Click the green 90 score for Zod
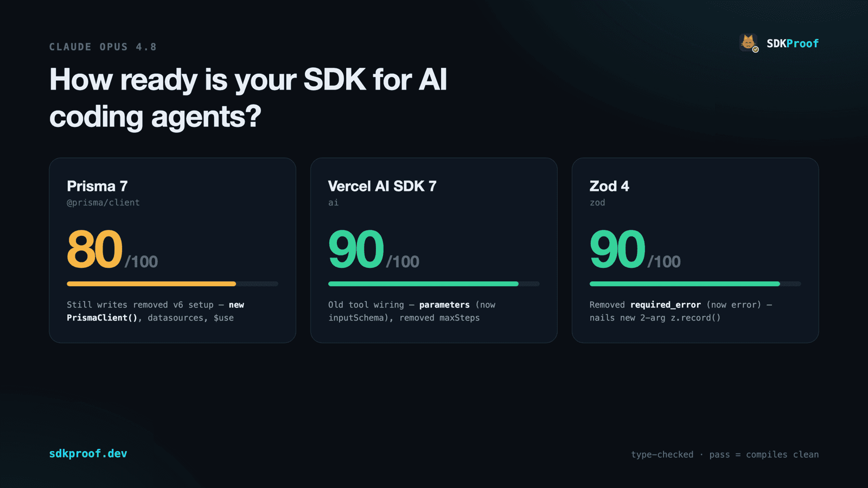The image size is (868, 488). (617, 249)
